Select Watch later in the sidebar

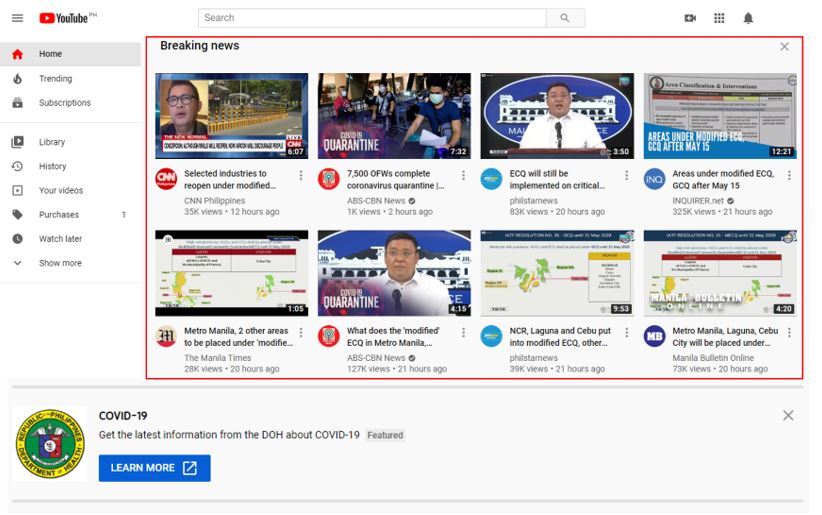[70, 239]
